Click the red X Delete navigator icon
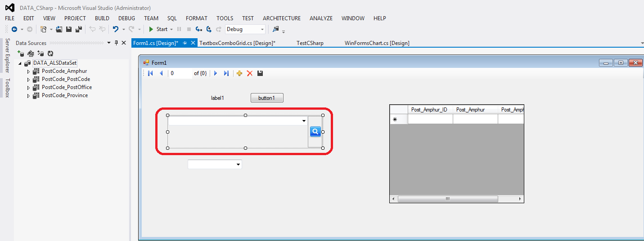Viewport: 644px width, 241px height. (250, 73)
